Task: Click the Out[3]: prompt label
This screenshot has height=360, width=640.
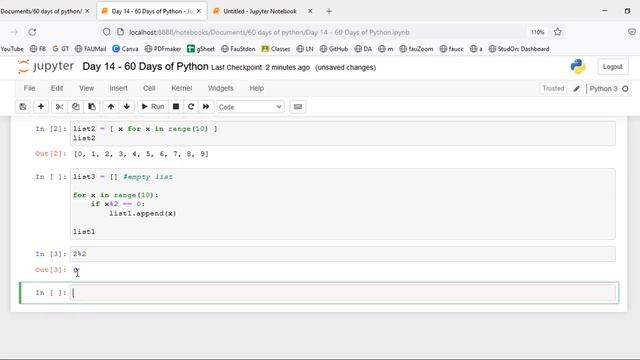Action: pyautogui.click(x=51, y=270)
